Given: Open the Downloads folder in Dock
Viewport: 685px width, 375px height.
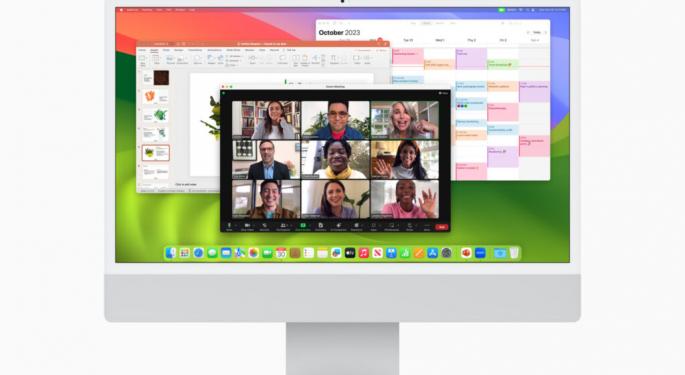Looking at the screenshot, I should 500,253.
